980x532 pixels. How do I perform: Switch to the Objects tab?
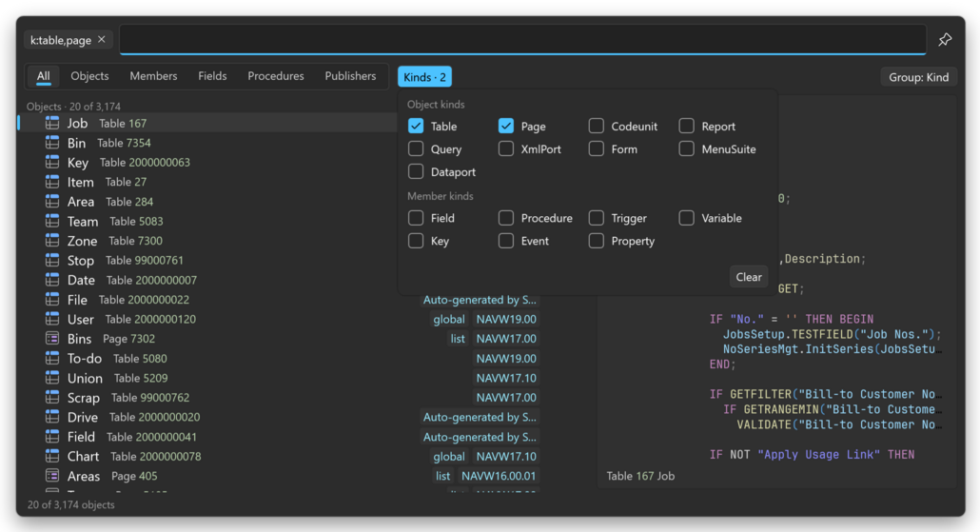click(x=89, y=76)
